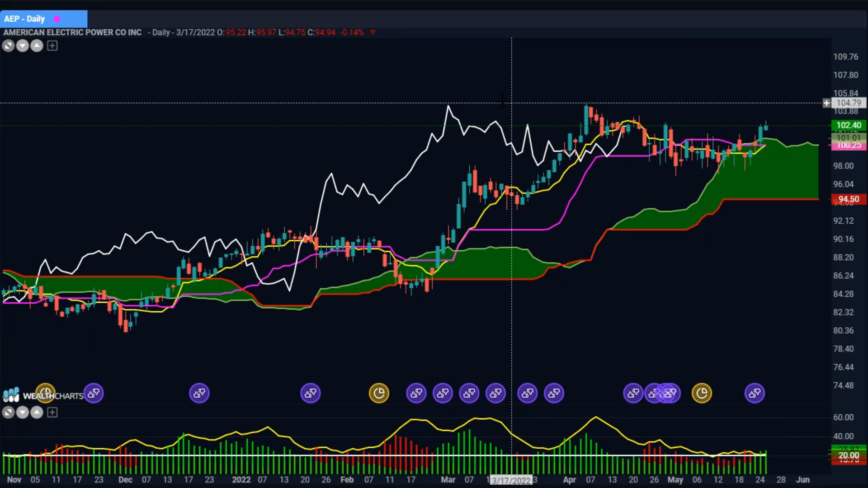Click the high value H:95.97
Viewport: 868px width, 488px height.
[x=262, y=33]
